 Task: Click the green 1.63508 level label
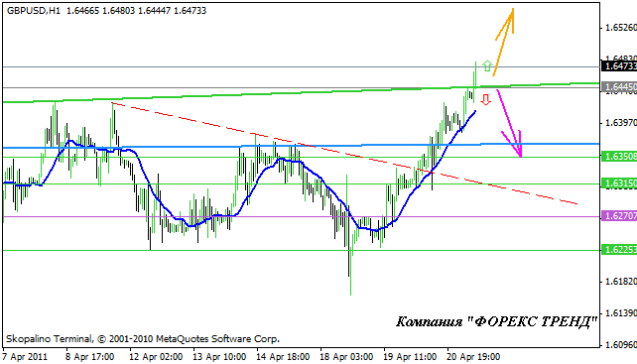(619, 157)
